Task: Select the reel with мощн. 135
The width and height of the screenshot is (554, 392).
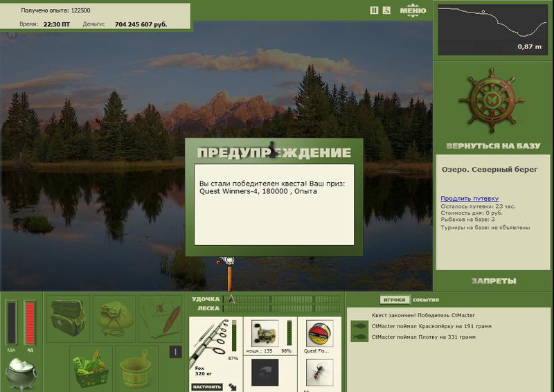Action: 265,333
